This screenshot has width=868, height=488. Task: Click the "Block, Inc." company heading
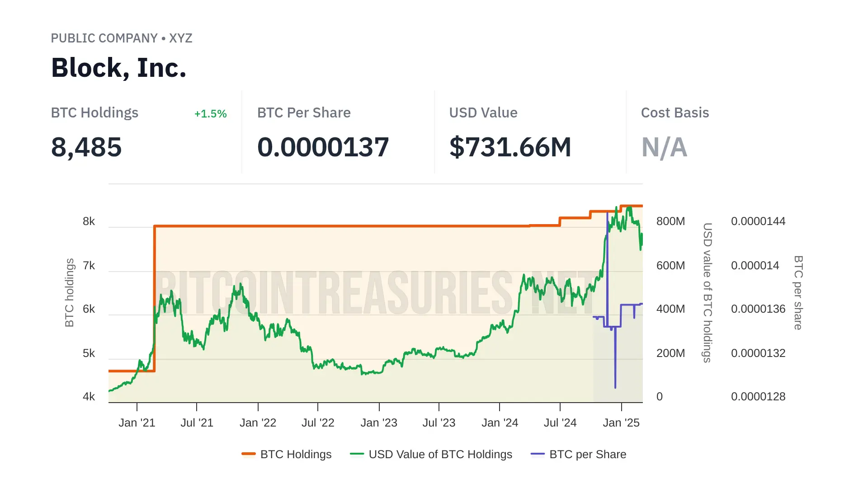[x=118, y=68]
